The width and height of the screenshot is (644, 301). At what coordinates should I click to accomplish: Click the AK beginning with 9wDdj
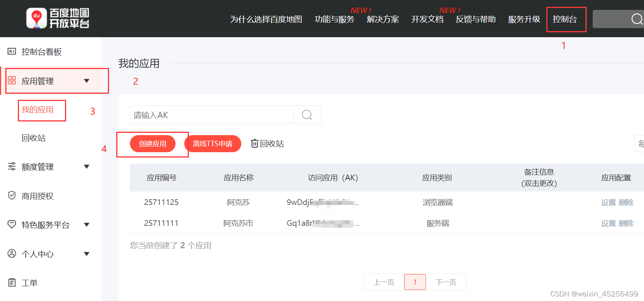[323, 202]
